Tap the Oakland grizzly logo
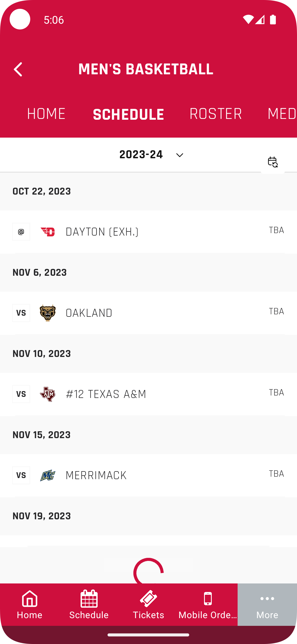The width and height of the screenshot is (297, 644). pos(48,313)
